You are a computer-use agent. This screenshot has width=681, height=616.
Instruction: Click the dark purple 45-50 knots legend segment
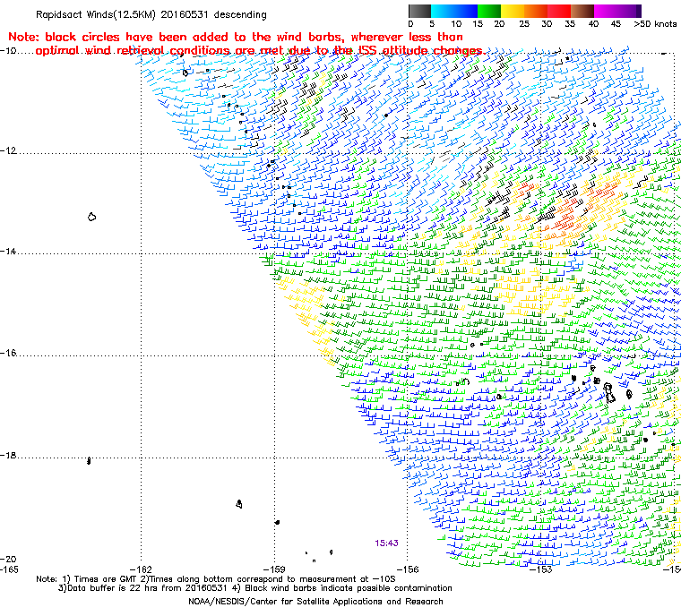(629, 11)
